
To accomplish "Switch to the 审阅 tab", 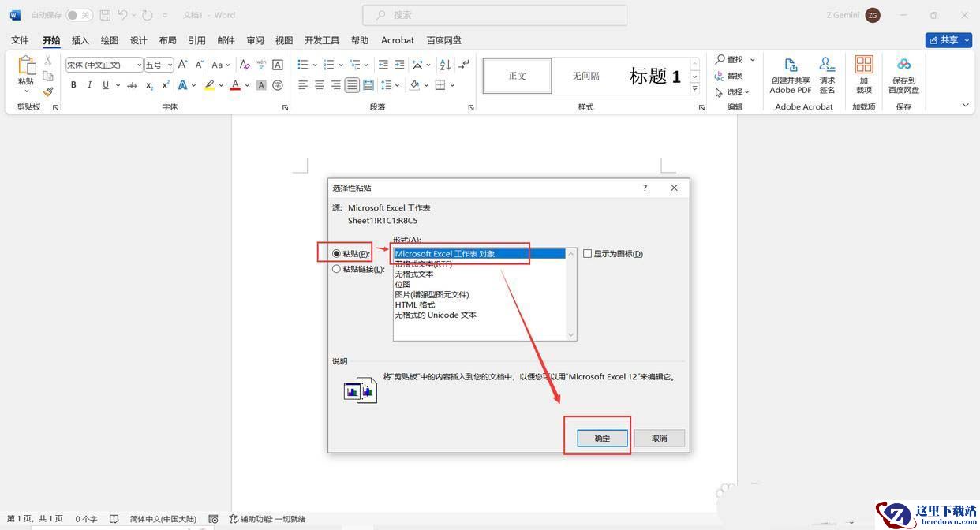I will [x=255, y=40].
